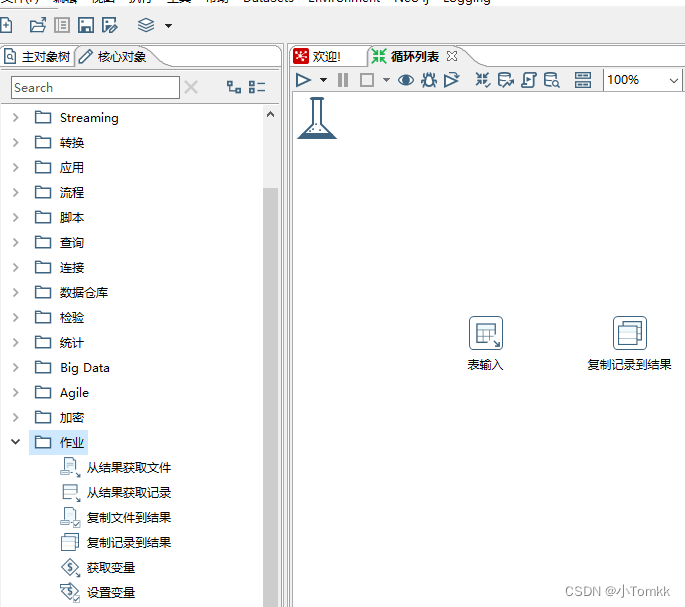
Task: Open the stop options dropdown arrow
Action: 386,80
